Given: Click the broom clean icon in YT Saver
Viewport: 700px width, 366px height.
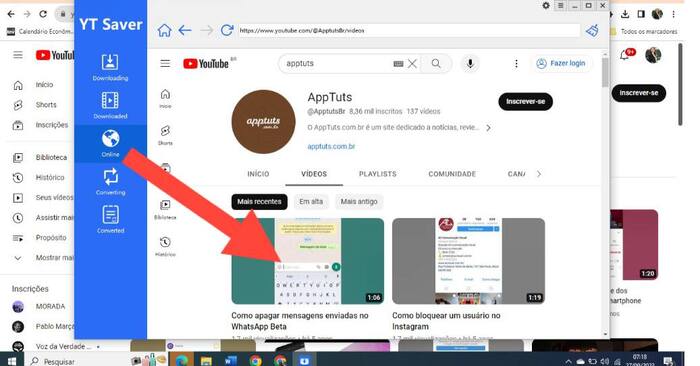Looking at the screenshot, I should (x=592, y=31).
